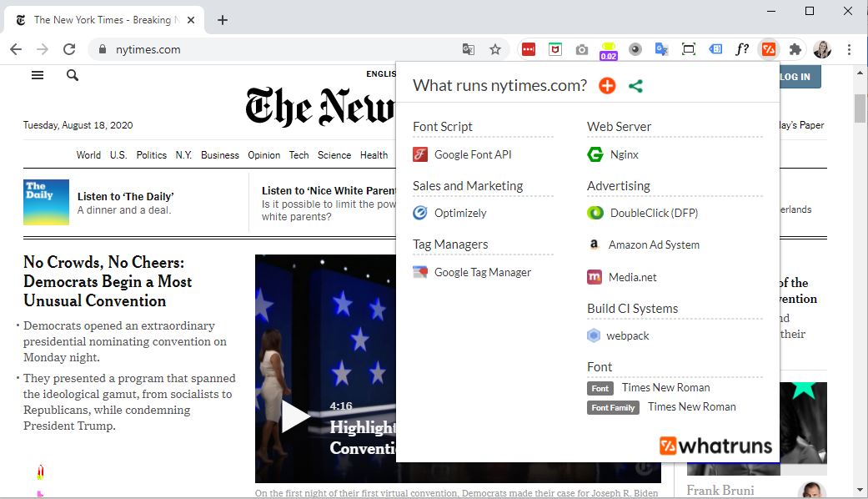Go to the Opinion section

(x=264, y=155)
